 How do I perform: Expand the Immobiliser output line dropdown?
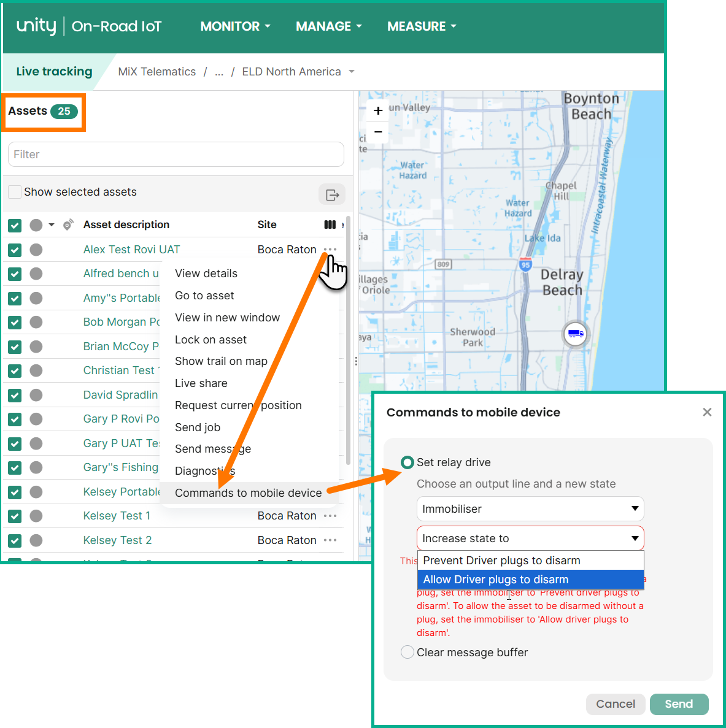530,509
